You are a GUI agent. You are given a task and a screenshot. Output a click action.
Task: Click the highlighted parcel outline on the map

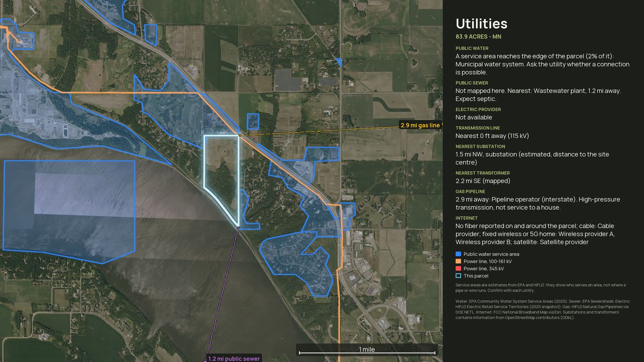point(221,180)
